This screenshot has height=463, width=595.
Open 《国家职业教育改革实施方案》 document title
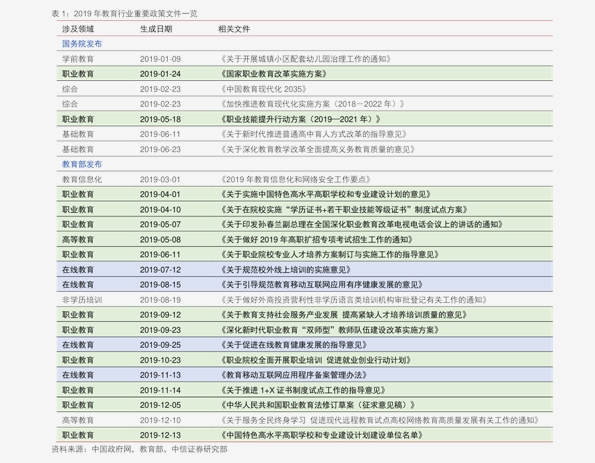point(273,74)
